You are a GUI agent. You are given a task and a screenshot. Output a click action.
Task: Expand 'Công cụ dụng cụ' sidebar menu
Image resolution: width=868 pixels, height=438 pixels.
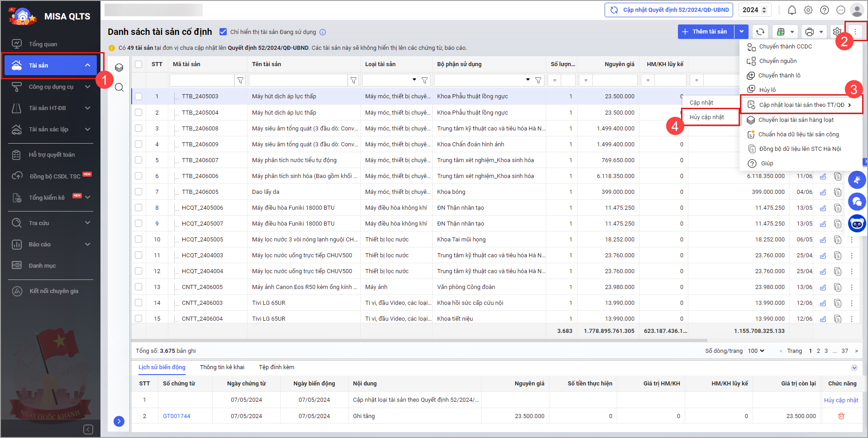tap(51, 87)
